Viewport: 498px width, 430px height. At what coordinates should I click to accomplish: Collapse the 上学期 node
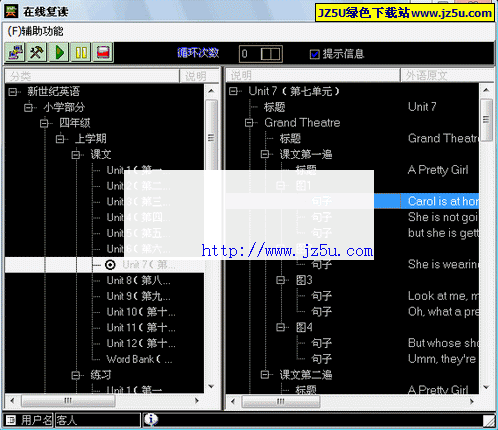[x=60, y=139]
